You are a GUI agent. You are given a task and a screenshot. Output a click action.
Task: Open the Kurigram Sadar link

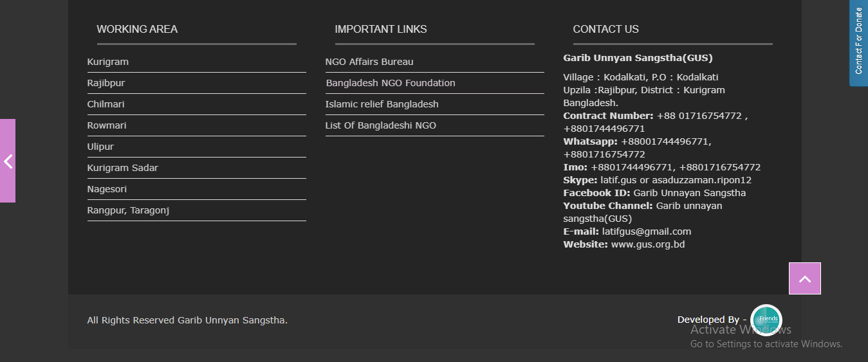coord(123,168)
